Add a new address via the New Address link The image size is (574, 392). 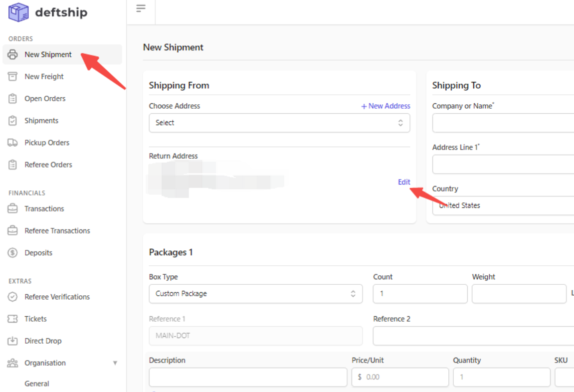pos(385,106)
